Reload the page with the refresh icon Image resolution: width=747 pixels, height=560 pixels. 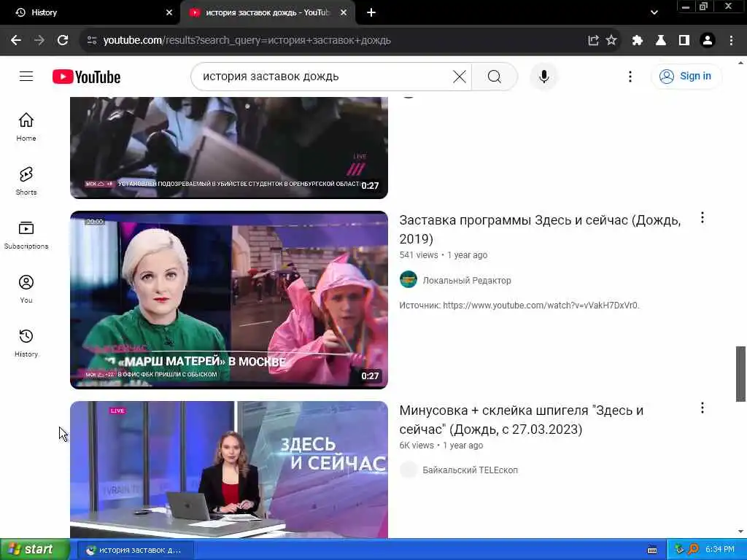tap(63, 41)
